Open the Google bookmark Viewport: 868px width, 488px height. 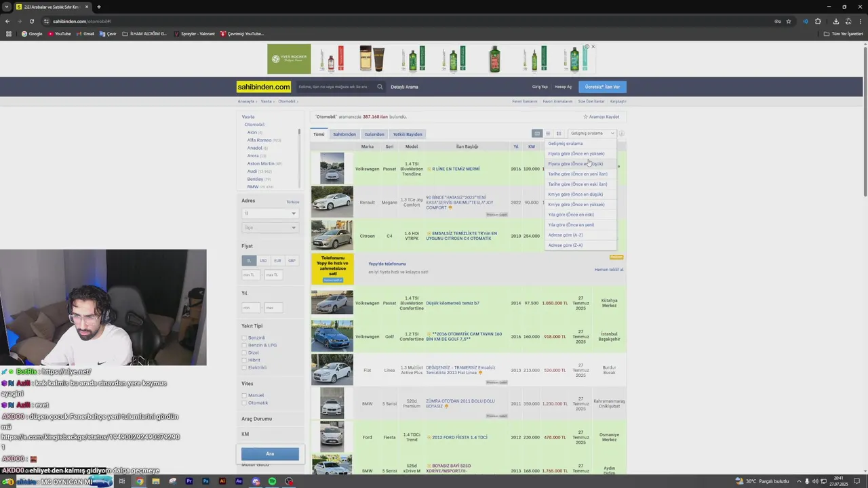(x=32, y=34)
